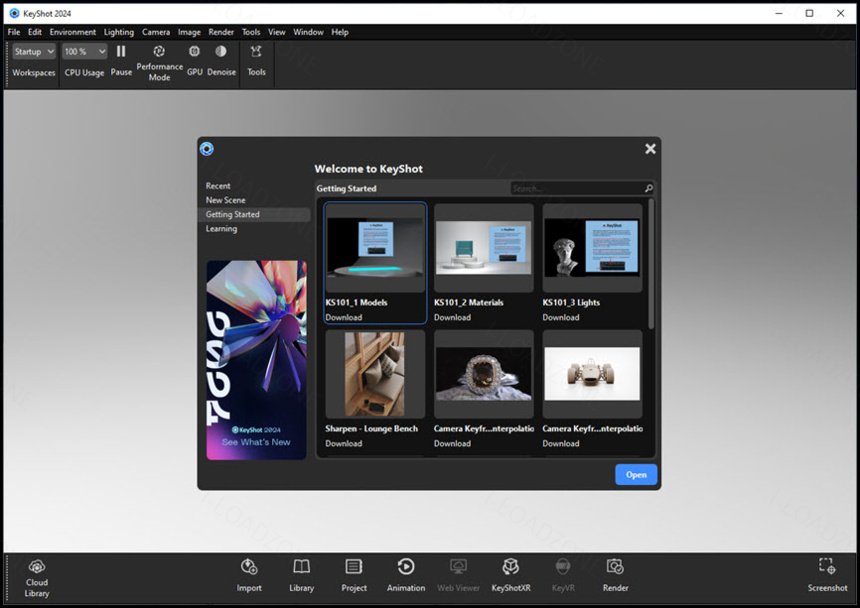This screenshot has width=860, height=608.
Task: Close the Welcome to KeyShot dialog
Action: click(x=650, y=149)
